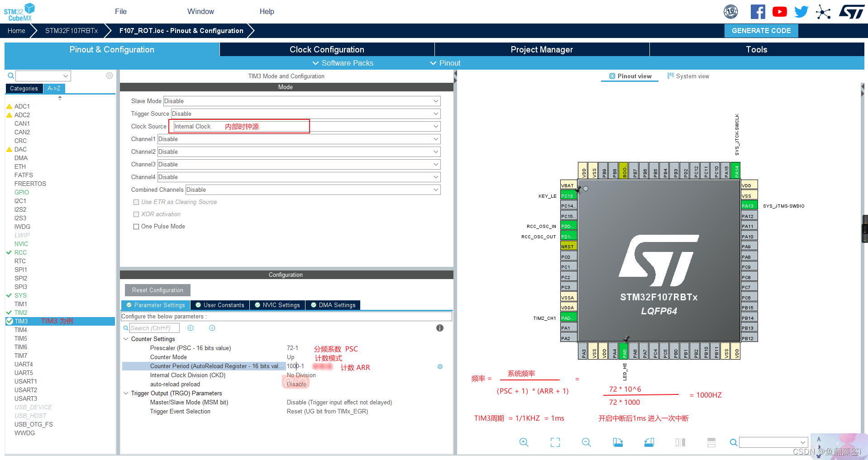The image size is (868, 460).
Task: Open the Help menu
Action: click(267, 12)
